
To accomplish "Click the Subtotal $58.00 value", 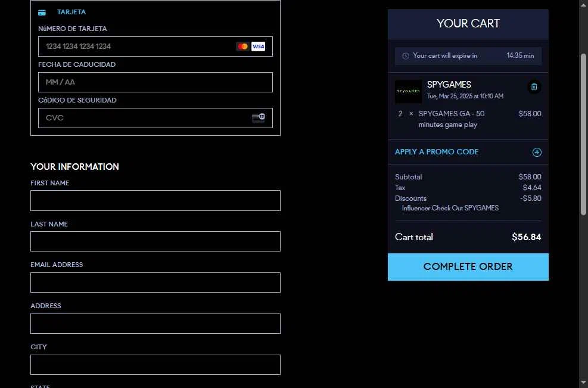I will coord(530,177).
